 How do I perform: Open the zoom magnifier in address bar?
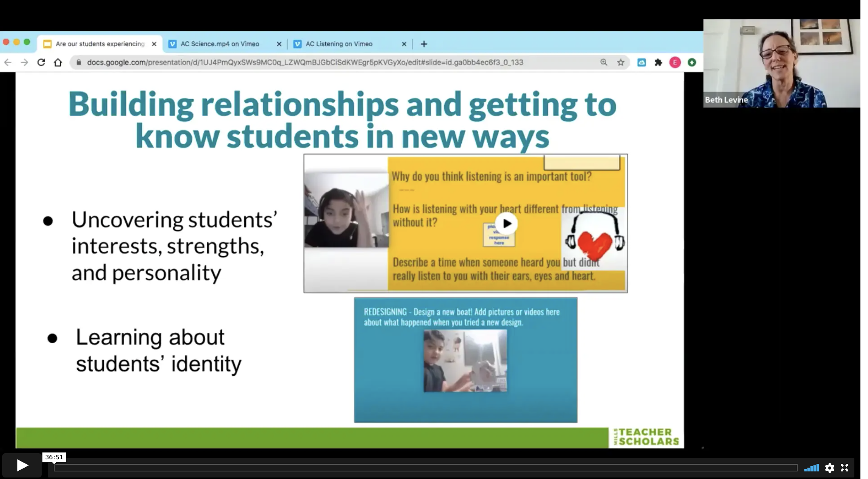pos(604,63)
